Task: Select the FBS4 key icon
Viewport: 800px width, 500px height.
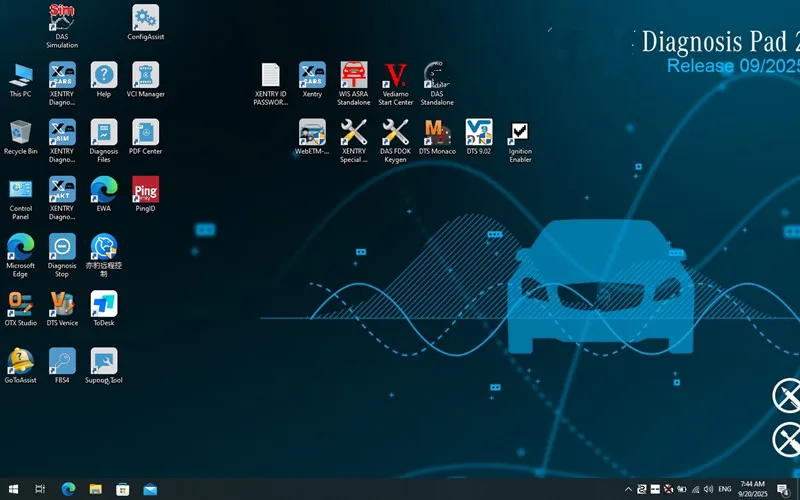Action: click(62, 365)
